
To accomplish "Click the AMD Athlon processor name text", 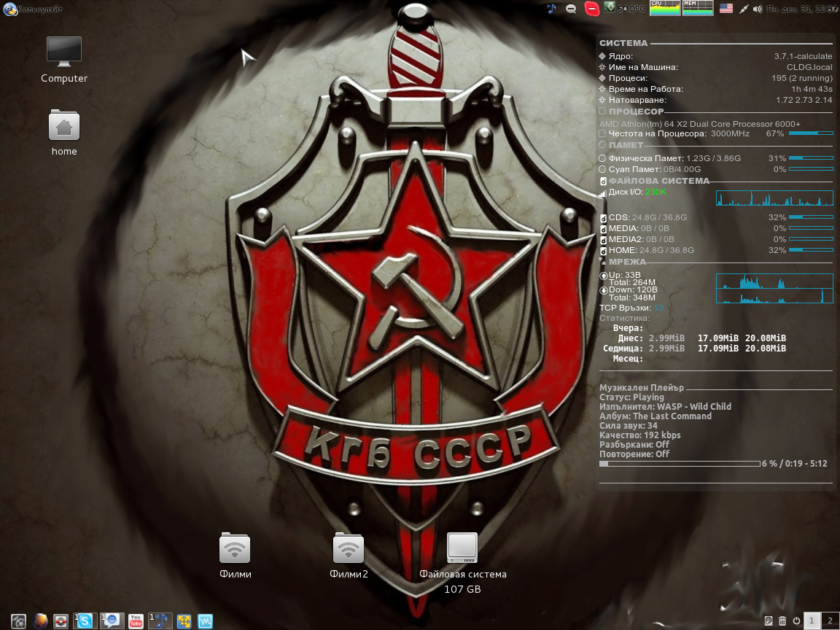I will tap(700, 124).
